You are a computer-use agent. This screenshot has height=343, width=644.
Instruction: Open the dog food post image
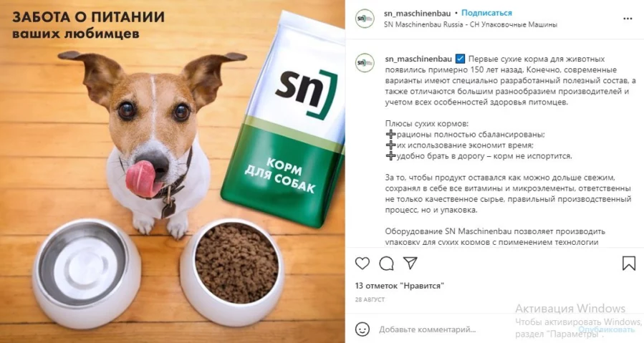(173, 171)
